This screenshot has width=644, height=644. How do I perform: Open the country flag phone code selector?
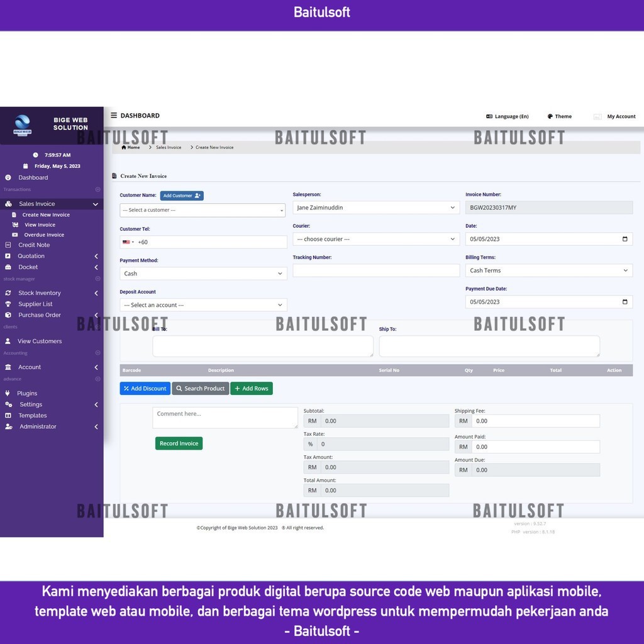point(128,242)
